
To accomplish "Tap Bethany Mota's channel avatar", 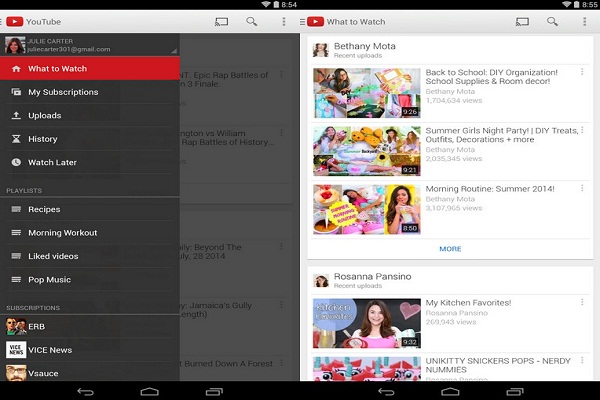I will (x=321, y=50).
